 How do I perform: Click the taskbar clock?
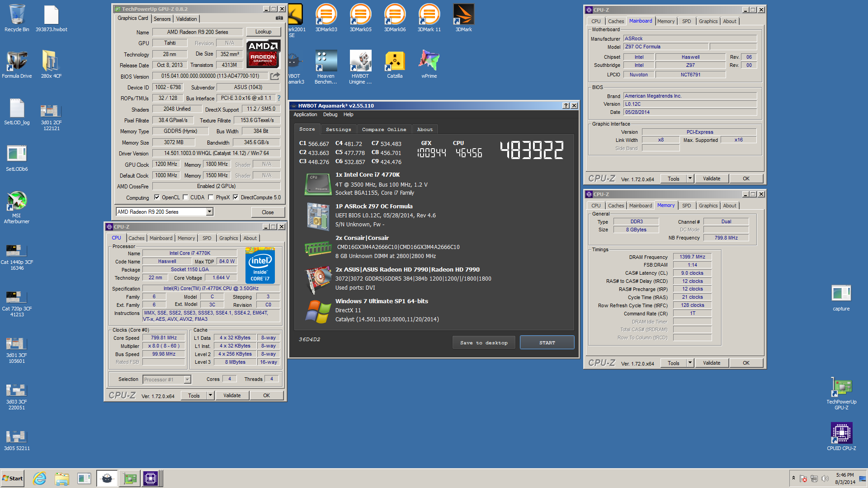click(845, 479)
